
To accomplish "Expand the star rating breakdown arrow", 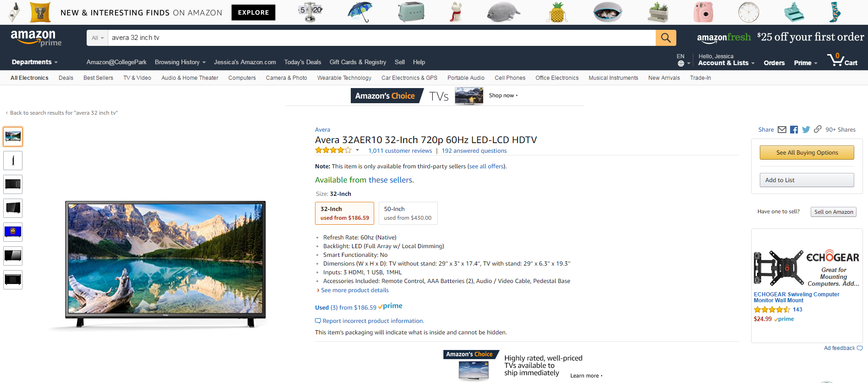I will pos(357,150).
